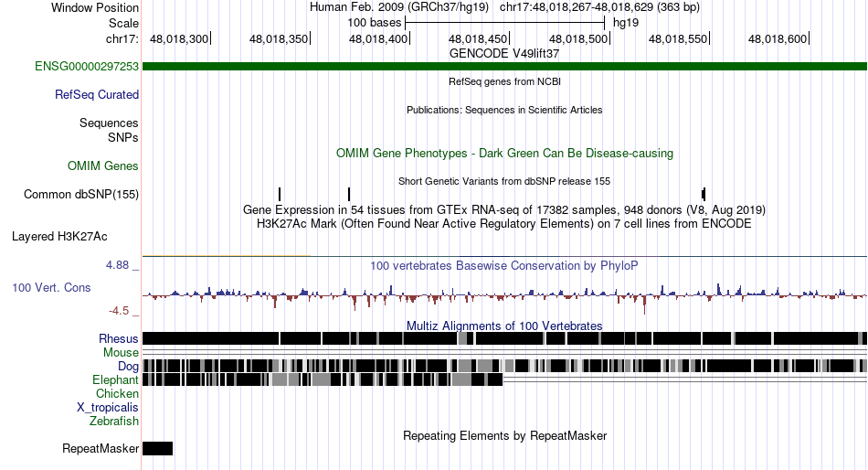Click the Scale label
The image size is (868, 470).
123,23
